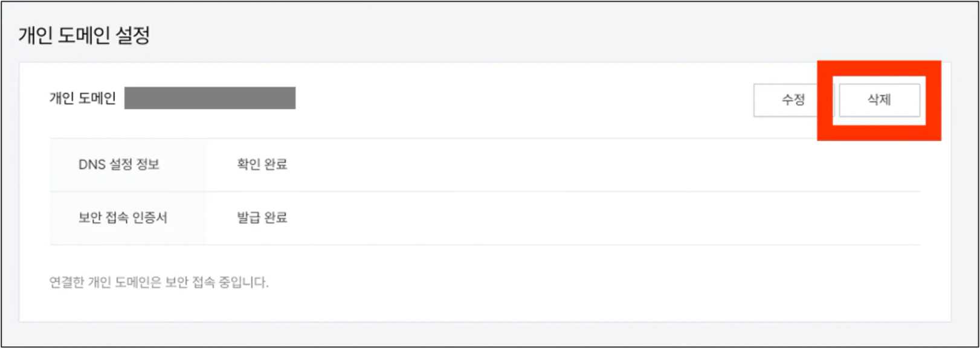The width and height of the screenshot is (980, 349).
Task: Click the 발급 완료 certificate status text
Action: click(x=262, y=217)
